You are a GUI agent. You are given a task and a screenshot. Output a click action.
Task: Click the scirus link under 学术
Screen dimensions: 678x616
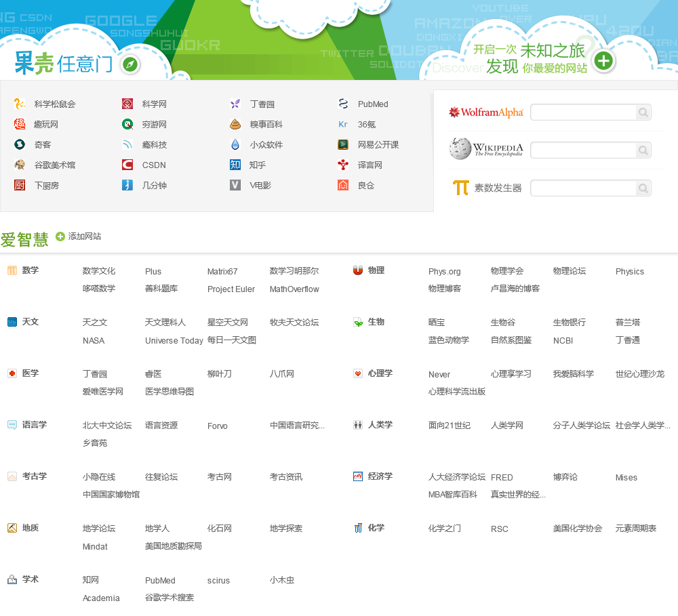point(218,581)
